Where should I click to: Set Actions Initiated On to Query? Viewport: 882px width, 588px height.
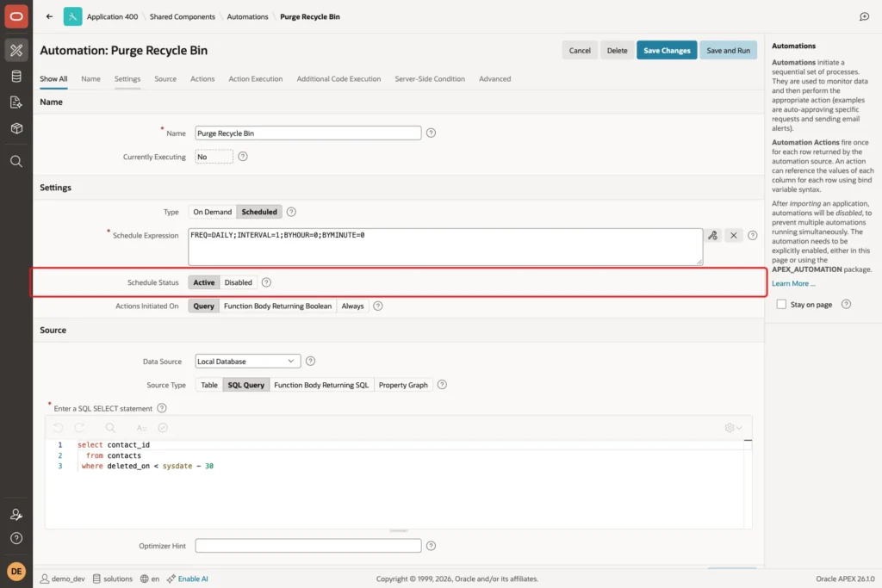[203, 306]
